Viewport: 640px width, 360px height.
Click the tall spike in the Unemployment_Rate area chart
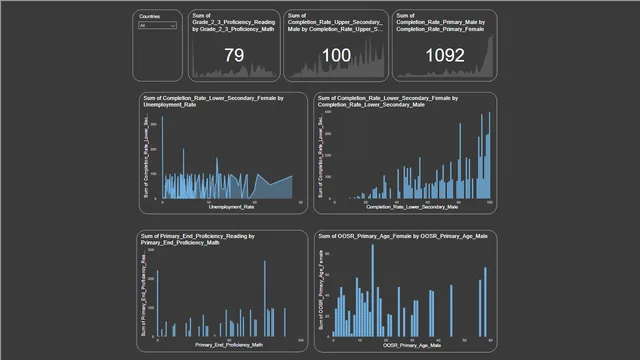(162, 157)
